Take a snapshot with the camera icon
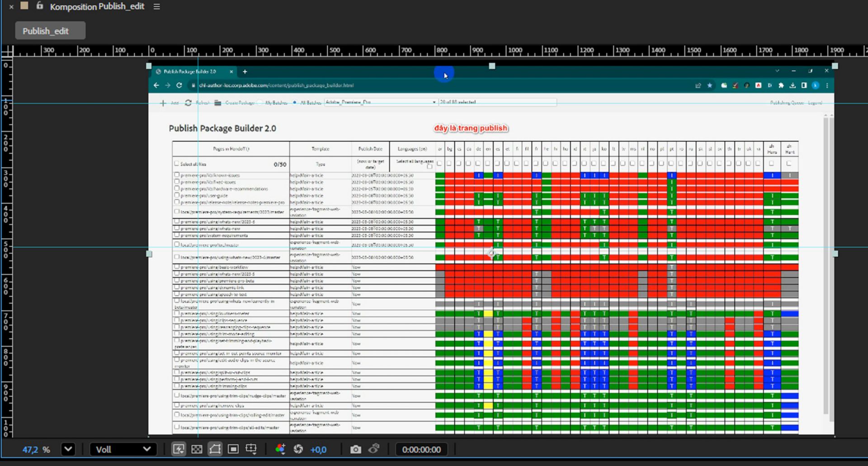Viewport: 868px width, 466px height. [356, 449]
